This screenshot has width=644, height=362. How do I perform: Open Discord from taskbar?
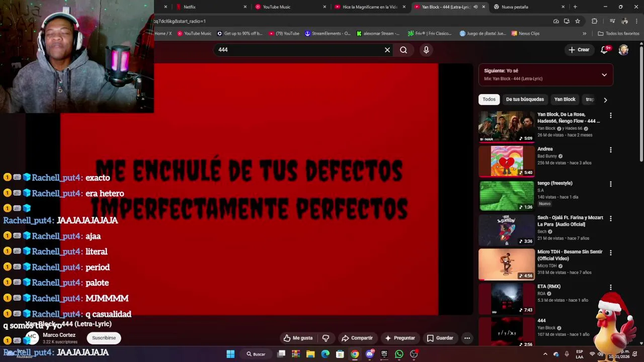point(370,354)
